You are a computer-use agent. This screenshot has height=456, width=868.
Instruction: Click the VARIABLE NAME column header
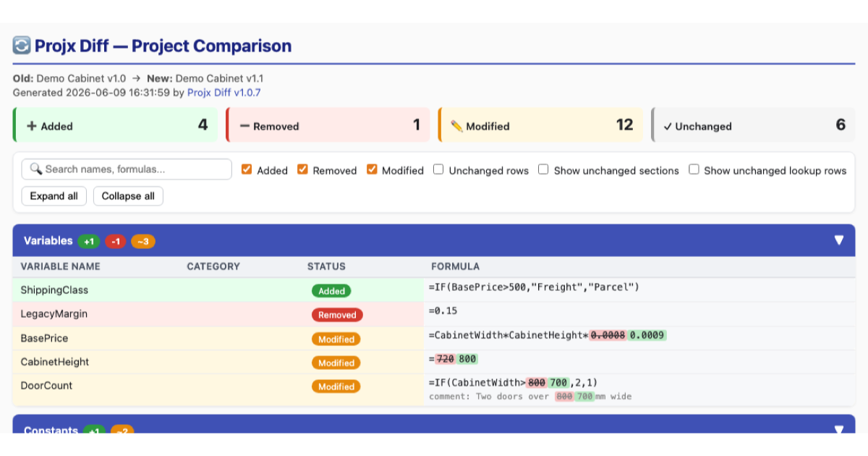[61, 266]
